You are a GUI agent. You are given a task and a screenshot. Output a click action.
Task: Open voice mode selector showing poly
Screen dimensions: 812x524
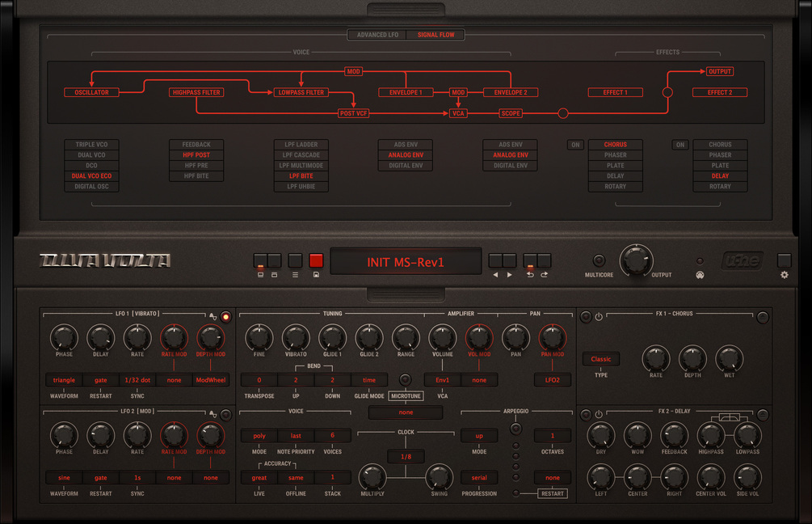(x=259, y=436)
